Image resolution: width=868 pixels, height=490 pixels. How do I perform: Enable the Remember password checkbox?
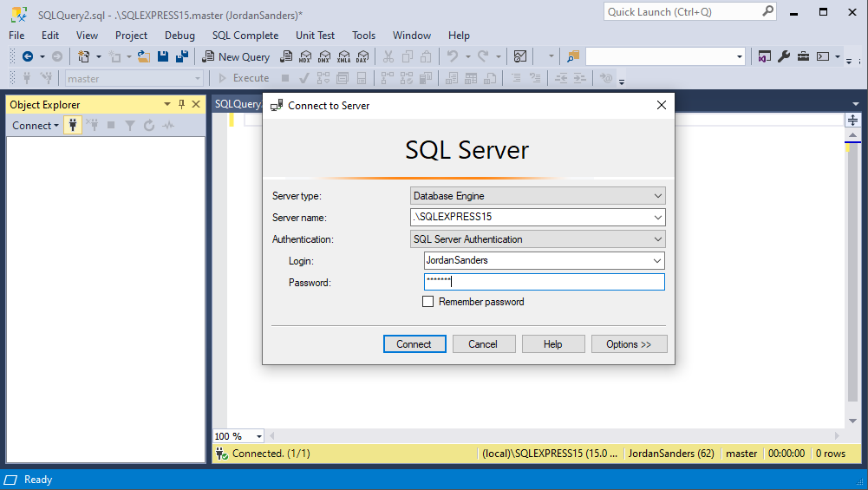(x=427, y=302)
